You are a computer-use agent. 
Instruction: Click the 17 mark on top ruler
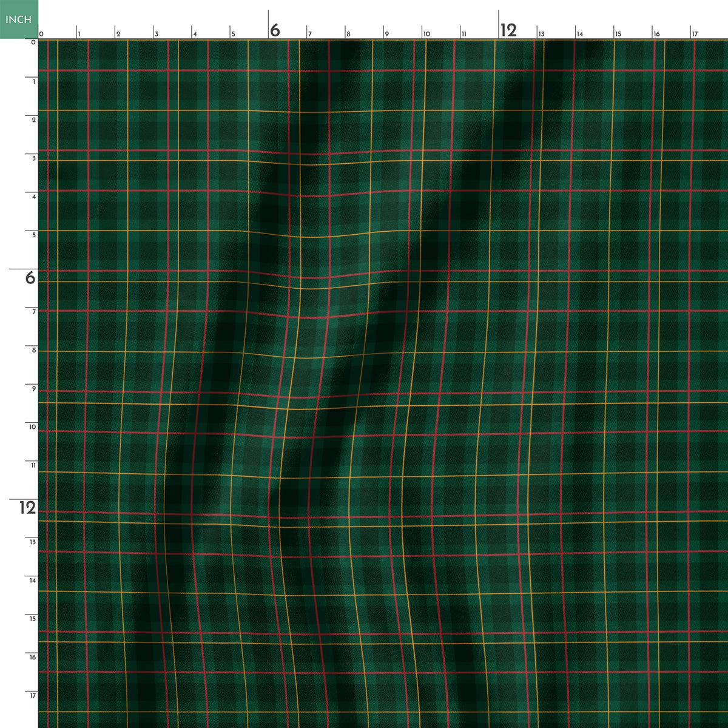point(695,34)
